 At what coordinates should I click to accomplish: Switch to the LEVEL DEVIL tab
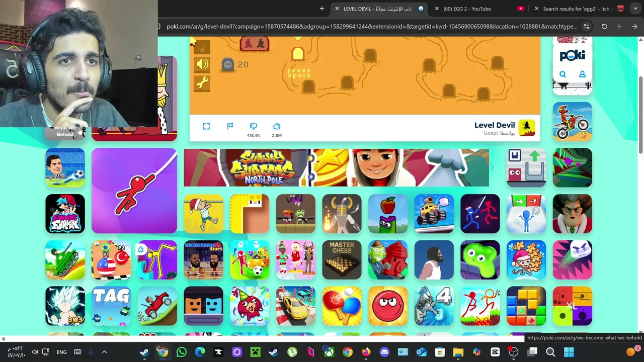coord(380,9)
